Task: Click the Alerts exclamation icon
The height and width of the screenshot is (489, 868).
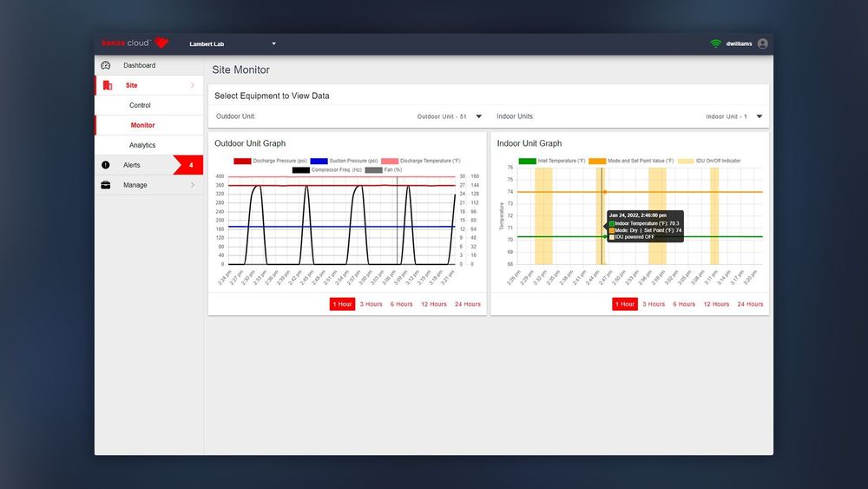Action: 106,165
